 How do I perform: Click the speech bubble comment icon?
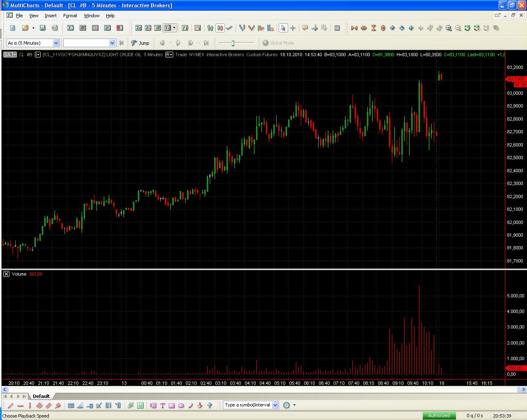coord(305,28)
